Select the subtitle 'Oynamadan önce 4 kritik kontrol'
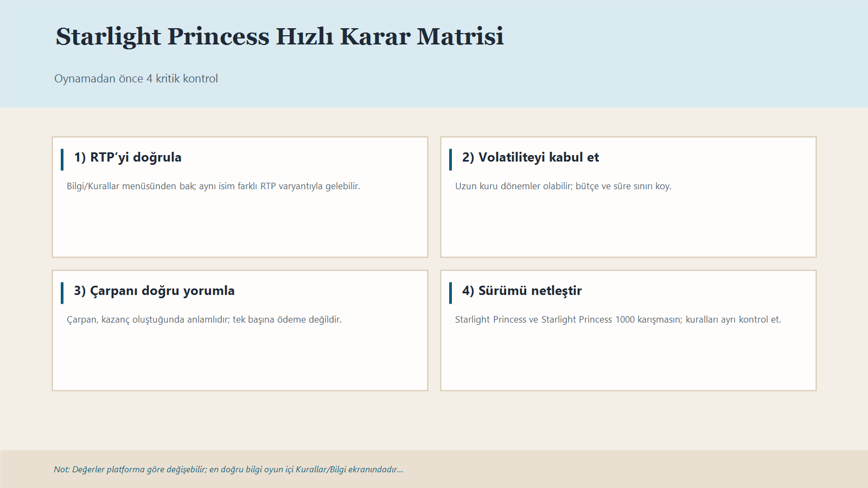Screen dimensions: 868x488 pyautogui.click(x=136, y=78)
